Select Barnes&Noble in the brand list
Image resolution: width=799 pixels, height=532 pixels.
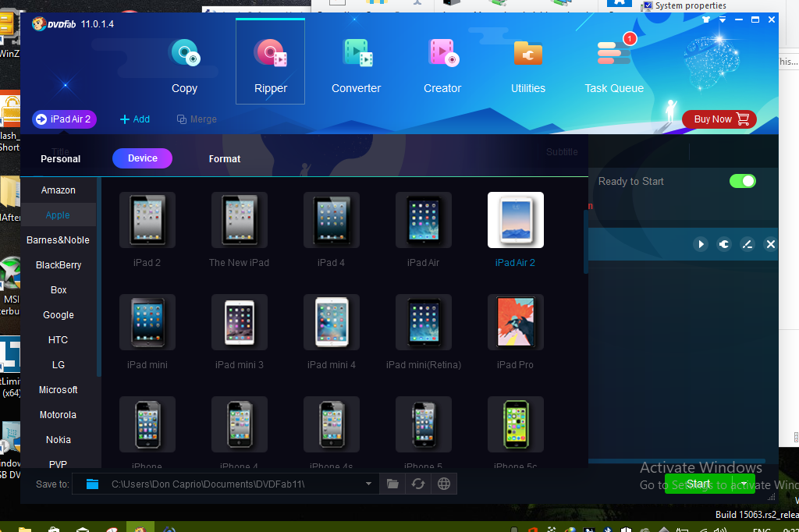(x=58, y=240)
